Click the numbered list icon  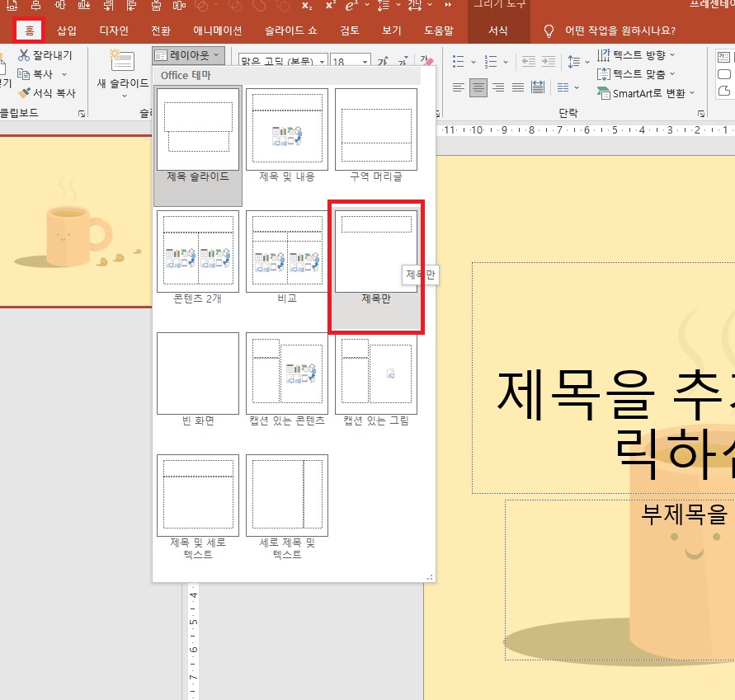(490, 61)
